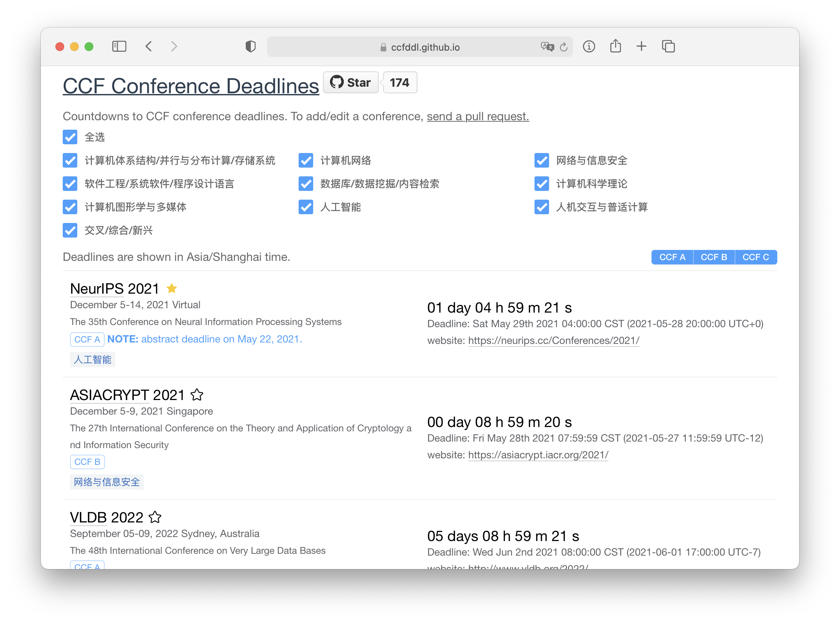Reload the current page
This screenshot has width=840, height=623.
(564, 47)
